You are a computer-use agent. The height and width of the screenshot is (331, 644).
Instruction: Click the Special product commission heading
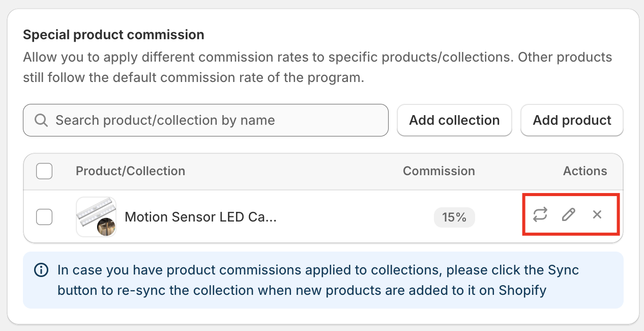click(x=113, y=35)
